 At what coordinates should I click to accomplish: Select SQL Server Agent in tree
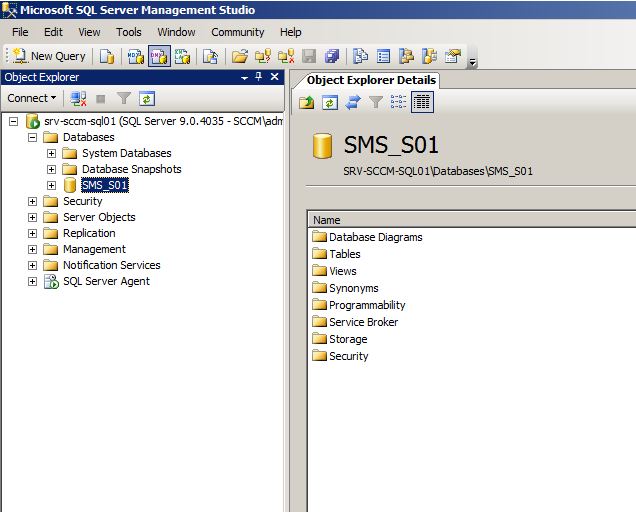click(106, 281)
